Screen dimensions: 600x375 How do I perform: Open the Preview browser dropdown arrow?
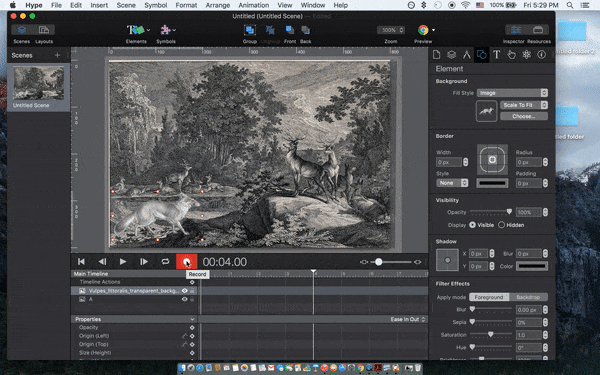433,30
